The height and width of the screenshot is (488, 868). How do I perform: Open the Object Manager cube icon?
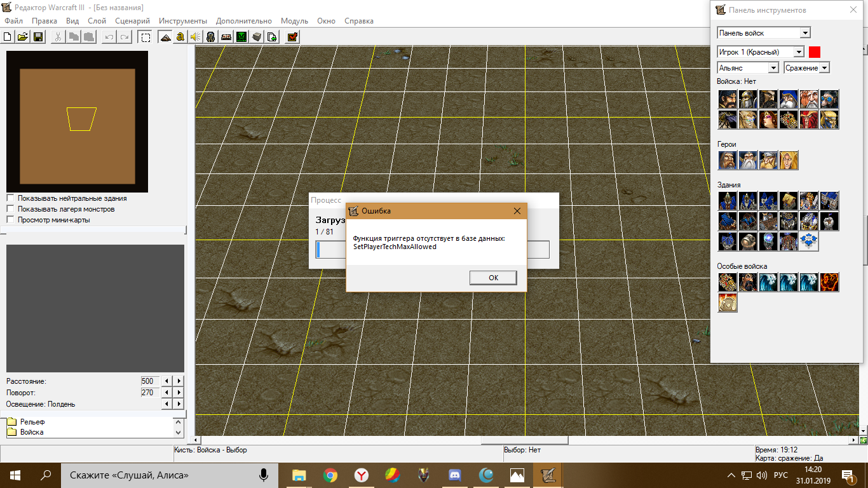[257, 37]
